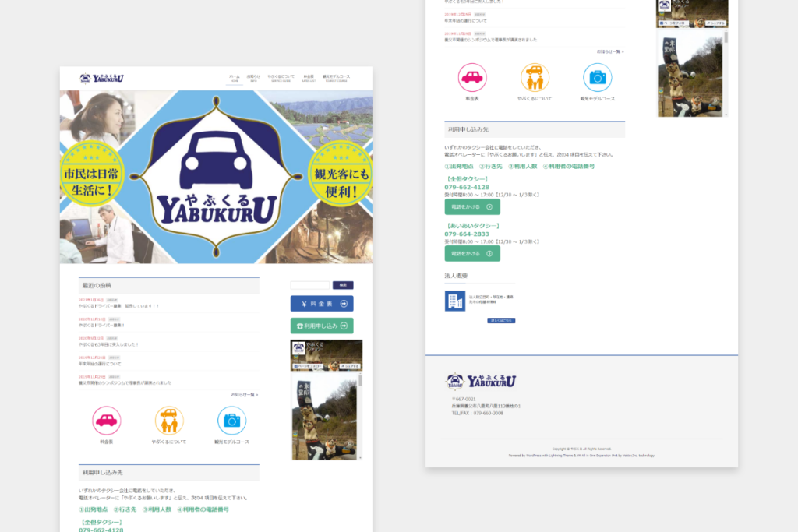Screen dimensions: 798x532
Task: Click the Facebook widget scrollbar on left page
Action: [360, 416]
